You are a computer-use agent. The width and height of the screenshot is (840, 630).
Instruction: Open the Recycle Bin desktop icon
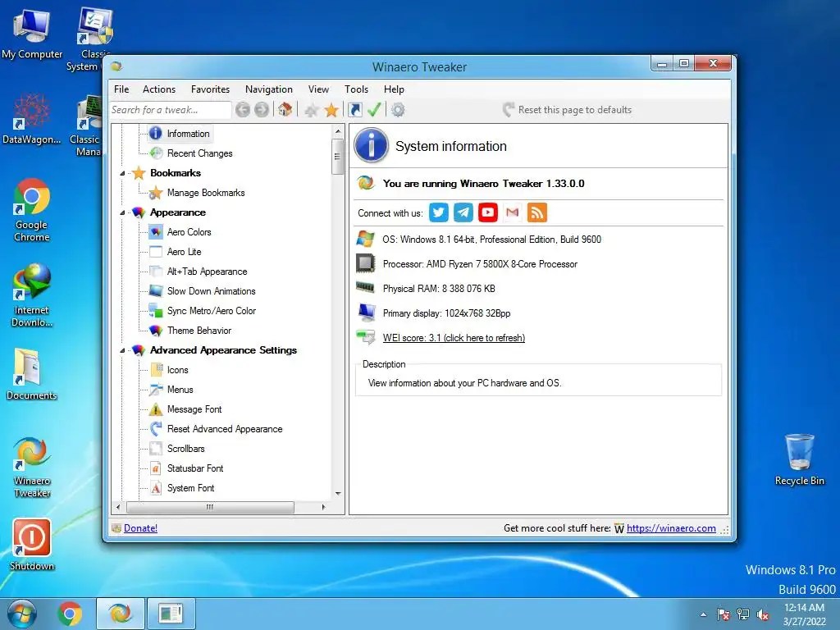(799, 459)
